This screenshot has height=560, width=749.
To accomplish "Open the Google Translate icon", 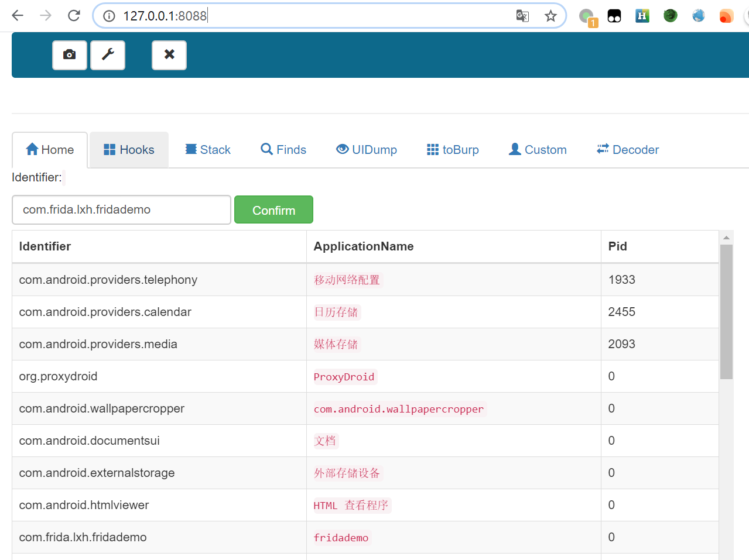I will click(x=522, y=16).
